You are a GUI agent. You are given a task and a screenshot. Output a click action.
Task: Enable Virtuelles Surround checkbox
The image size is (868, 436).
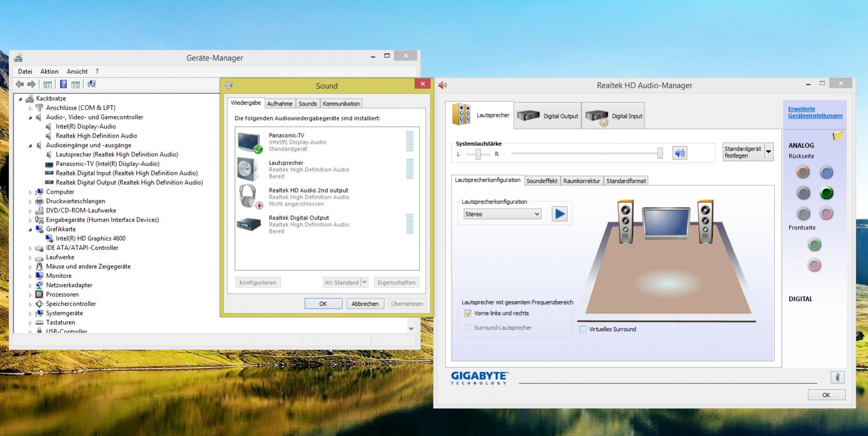pos(583,329)
